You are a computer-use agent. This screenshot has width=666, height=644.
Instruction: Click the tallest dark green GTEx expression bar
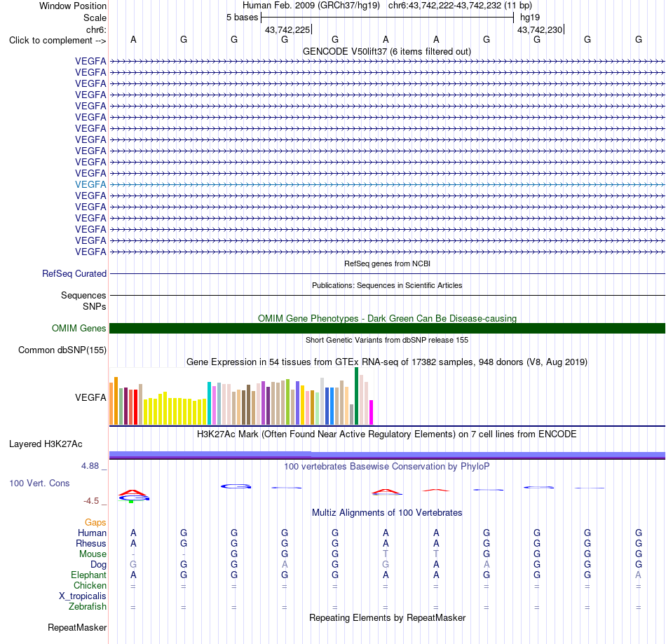point(356,396)
